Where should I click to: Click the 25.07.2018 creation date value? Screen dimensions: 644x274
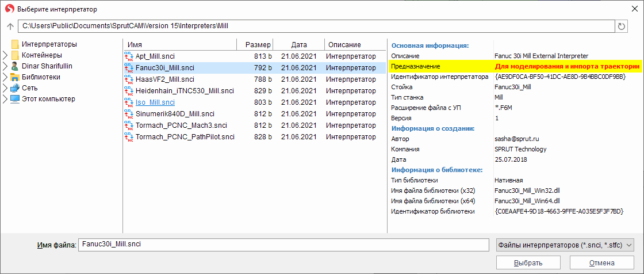tap(511, 159)
